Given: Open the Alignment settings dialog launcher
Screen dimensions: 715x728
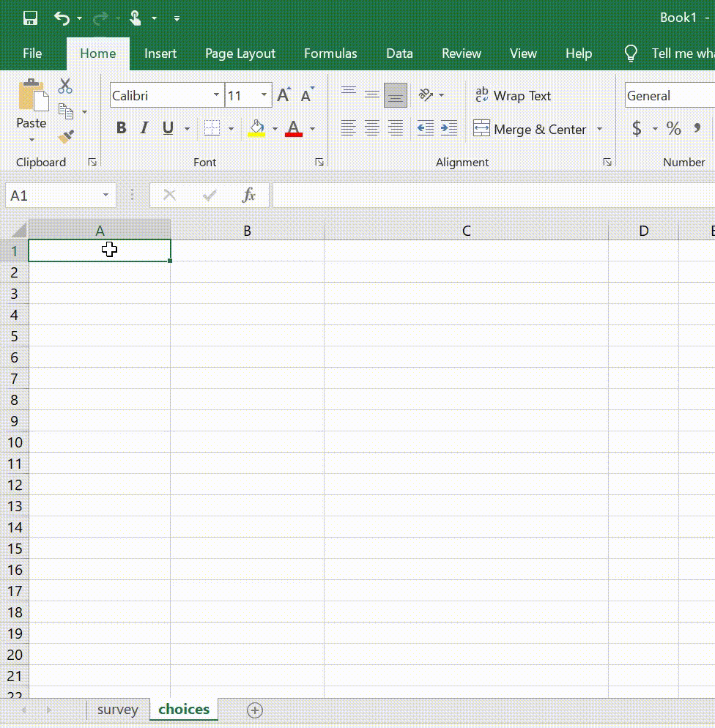Looking at the screenshot, I should click(x=607, y=162).
